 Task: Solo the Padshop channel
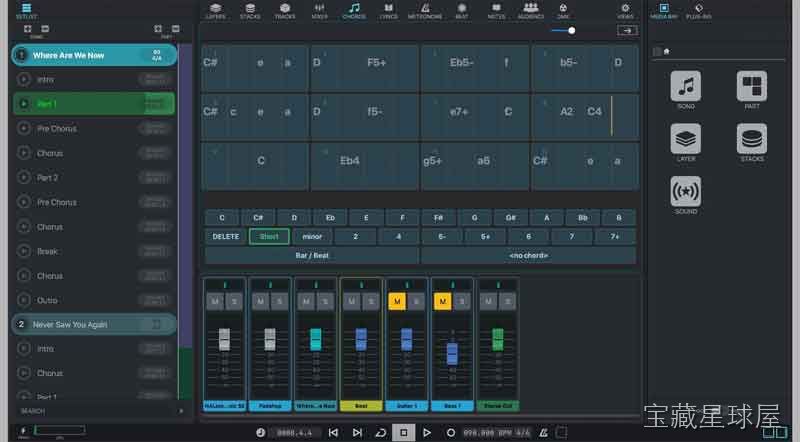coord(280,302)
